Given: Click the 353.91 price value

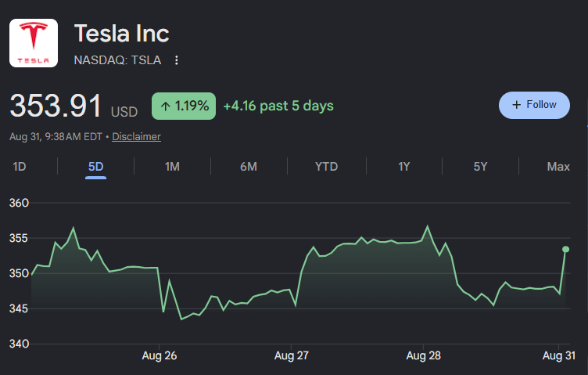Looking at the screenshot, I should pos(56,106).
